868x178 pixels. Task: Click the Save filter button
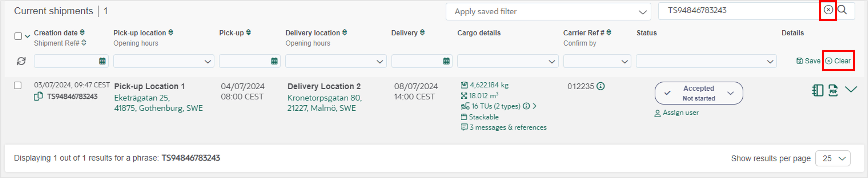click(x=808, y=61)
